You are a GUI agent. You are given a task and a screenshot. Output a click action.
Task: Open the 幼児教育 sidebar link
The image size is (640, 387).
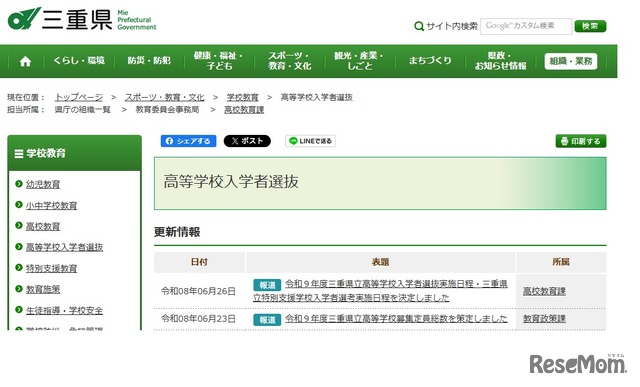(x=43, y=185)
